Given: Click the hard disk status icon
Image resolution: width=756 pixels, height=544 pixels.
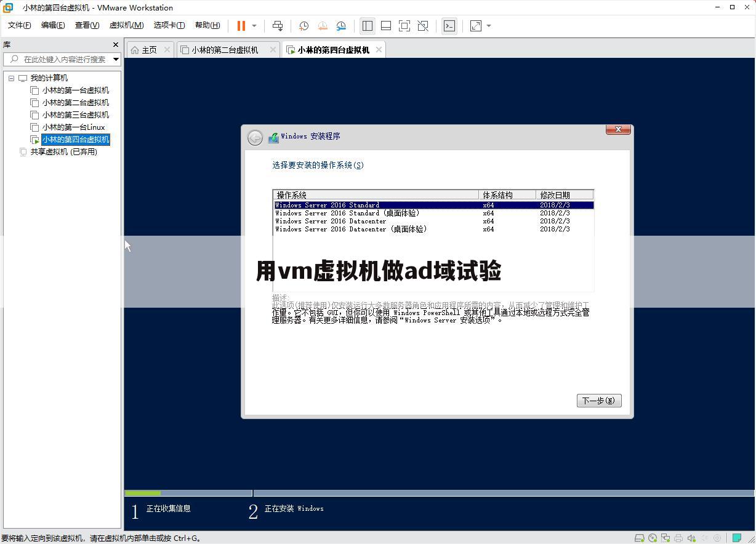Looking at the screenshot, I should point(639,537).
